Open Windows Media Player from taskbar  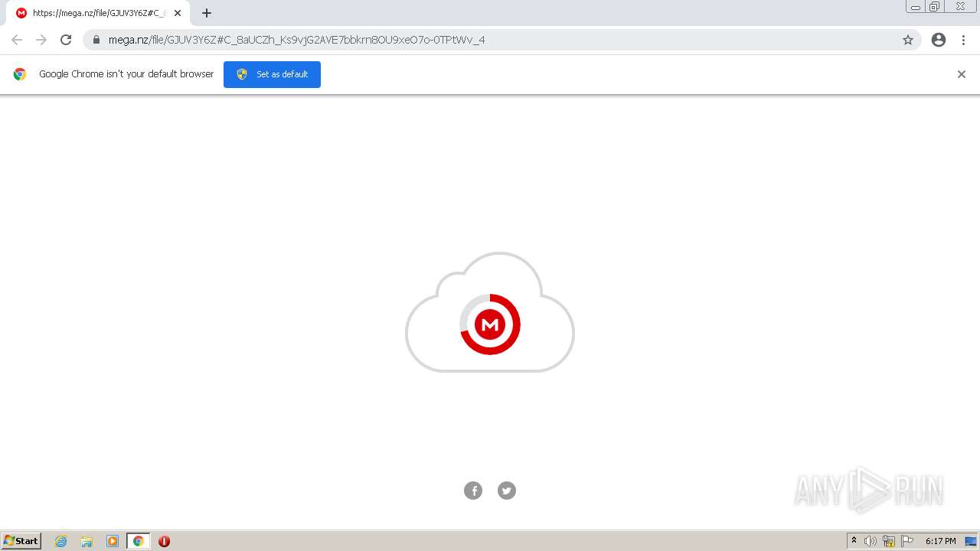[x=113, y=541]
